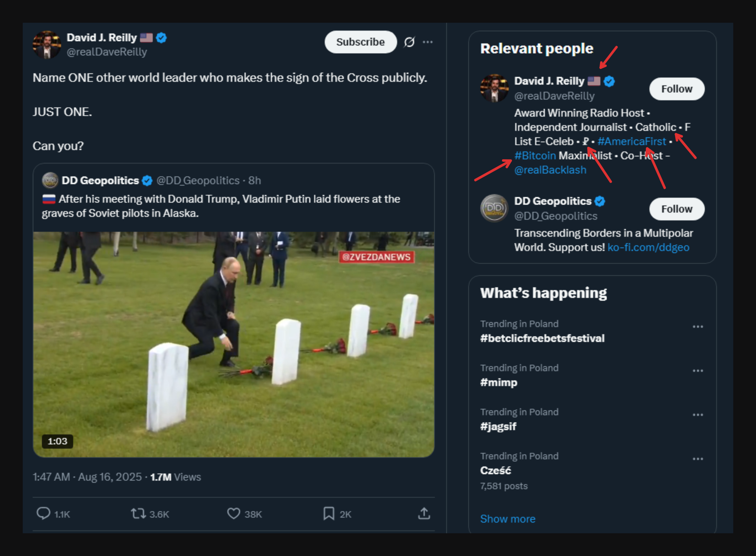This screenshot has height=556, width=756.
Task: Open more options for #jagsif trend
Action: coord(698,415)
